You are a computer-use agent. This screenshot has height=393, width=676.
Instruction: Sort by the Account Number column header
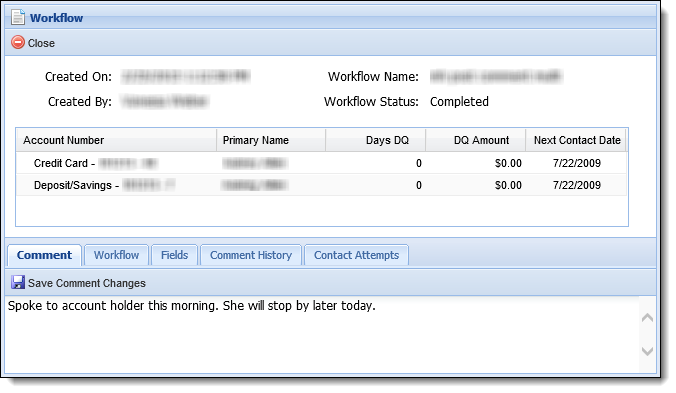click(116, 140)
